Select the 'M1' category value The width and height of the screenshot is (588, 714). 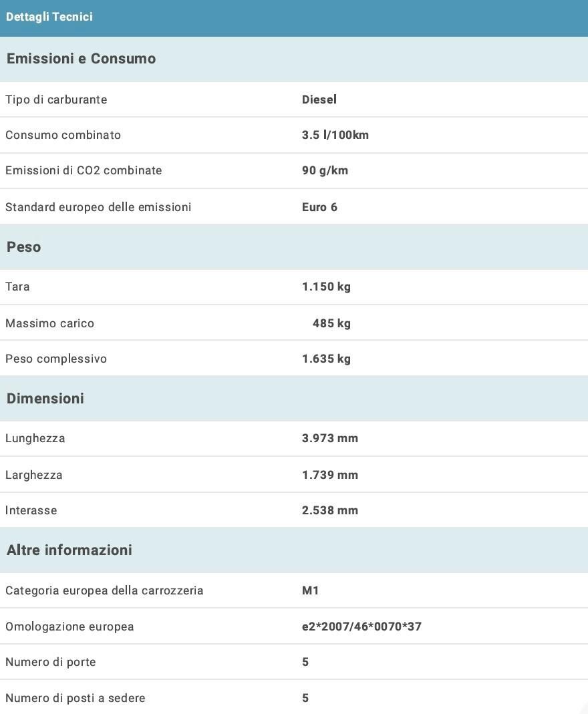pos(310,590)
